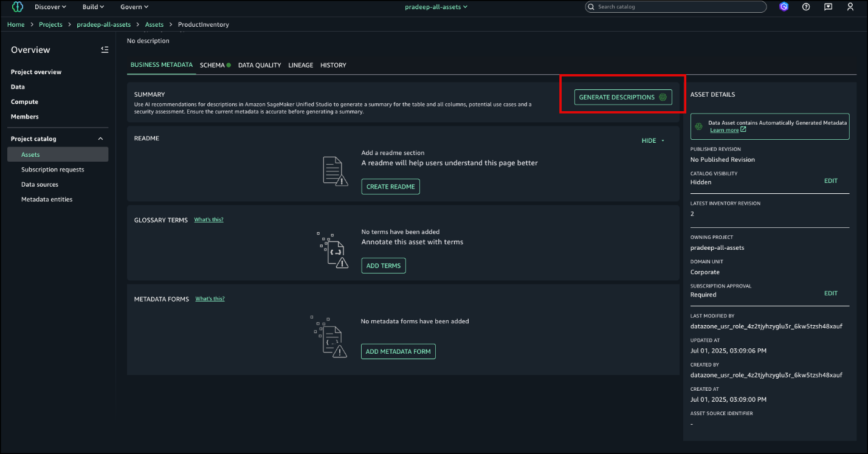Click 'No metadata forms have been added' text
This screenshot has height=454, width=868.
pyautogui.click(x=415, y=322)
